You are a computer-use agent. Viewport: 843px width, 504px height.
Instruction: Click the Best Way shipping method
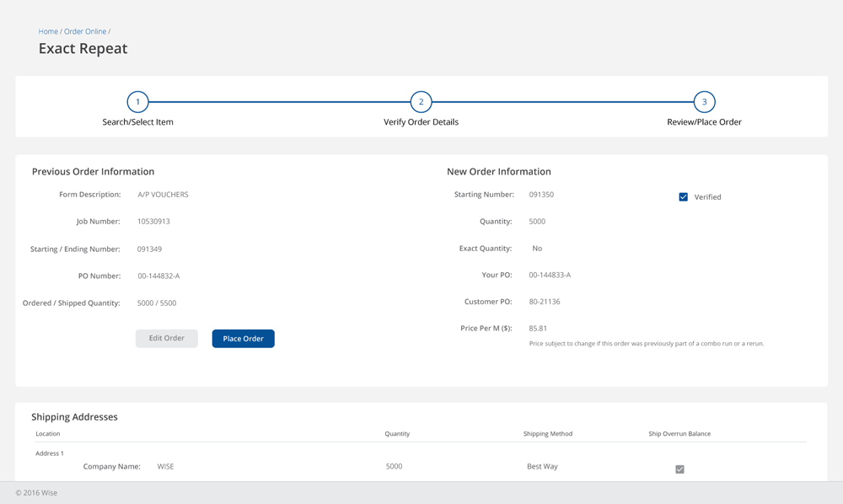tap(542, 467)
